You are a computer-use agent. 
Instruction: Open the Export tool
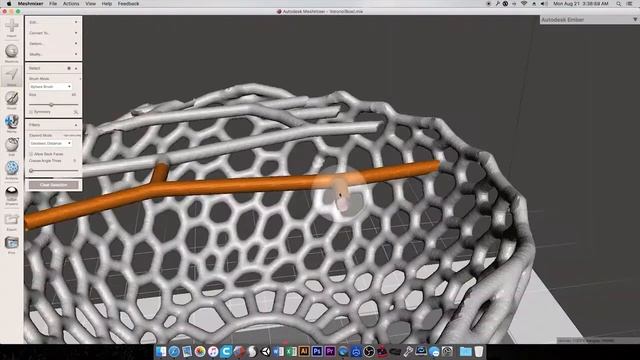(11, 221)
